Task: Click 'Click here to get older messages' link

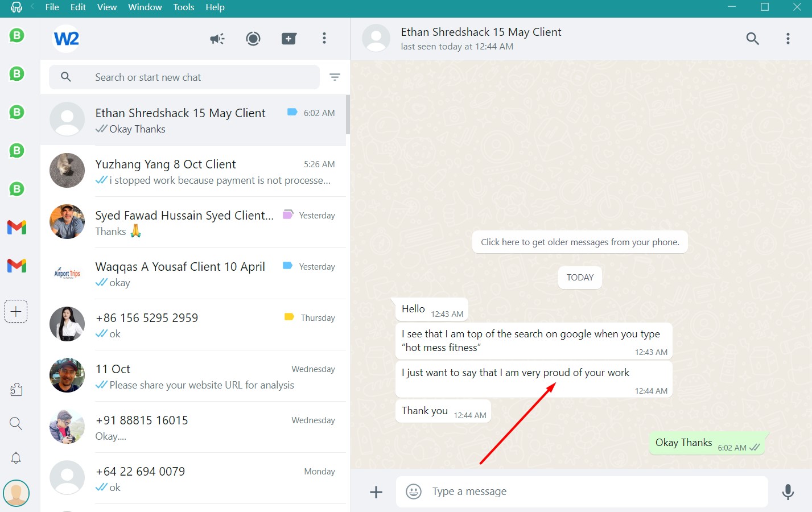Action: click(x=580, y=242)
